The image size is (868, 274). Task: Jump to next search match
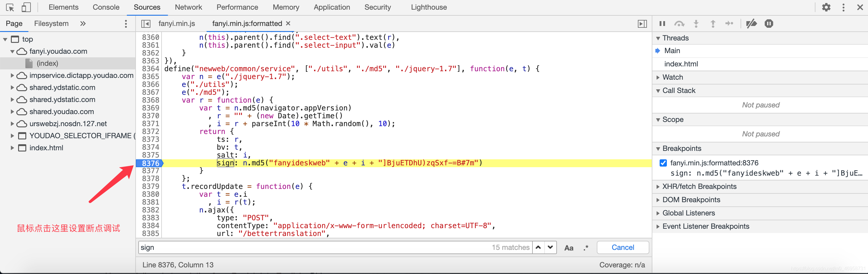[x=550, y=247]
